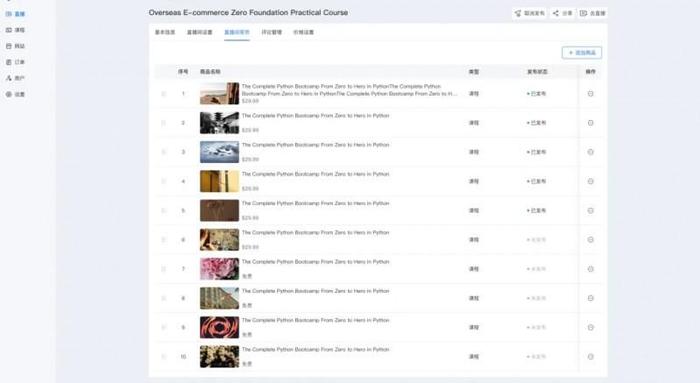Click the circle remove icon in row 1
700x383 pixels.
tap(590, 94)
